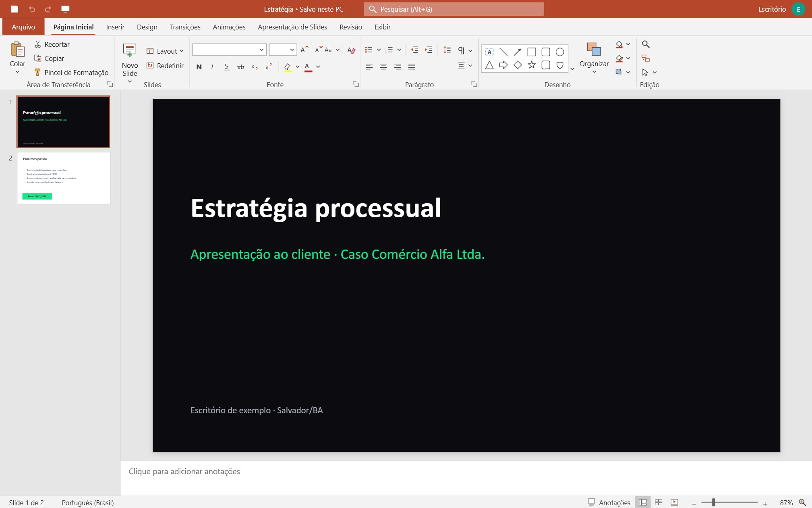Switch to slide sorter view
The height and width of the screenshot is (508, 812).
tap(659, 502)
